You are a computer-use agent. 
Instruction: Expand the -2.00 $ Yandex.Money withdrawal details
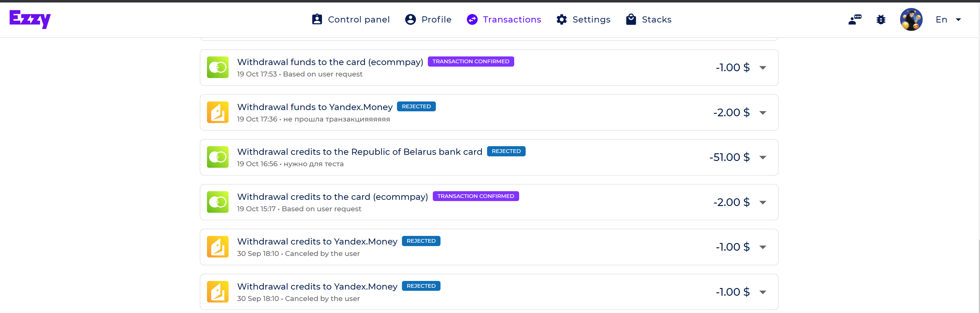pyautogui.click(x=763, y=113)
